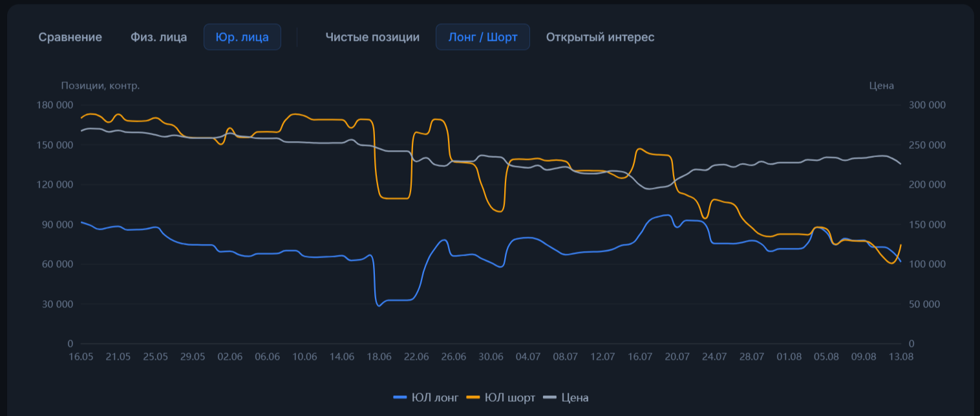Viewport: 980px width, 416px height.
Task: Toggle the ЮЛ лонг legend series
Action: coord(425,398)
